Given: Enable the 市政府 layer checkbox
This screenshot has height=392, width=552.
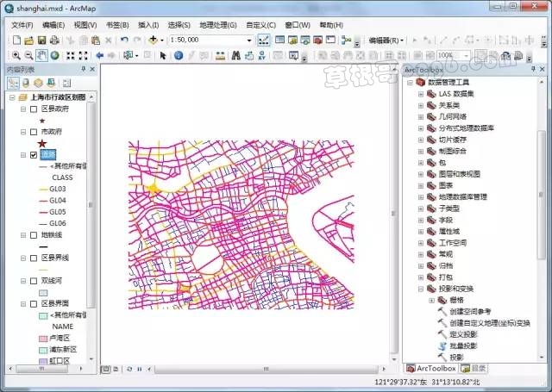Looking at the screenshot, I should pos(34,132).
